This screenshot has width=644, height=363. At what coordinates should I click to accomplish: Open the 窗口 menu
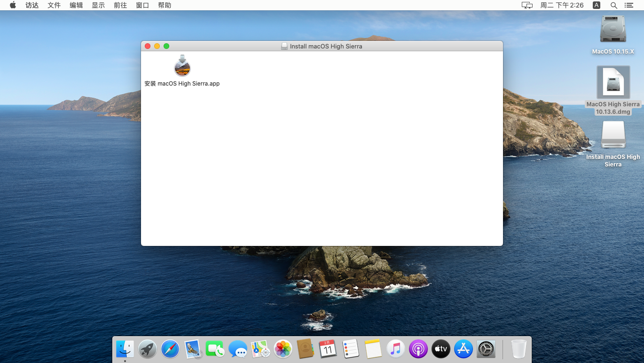coord(142,5)
